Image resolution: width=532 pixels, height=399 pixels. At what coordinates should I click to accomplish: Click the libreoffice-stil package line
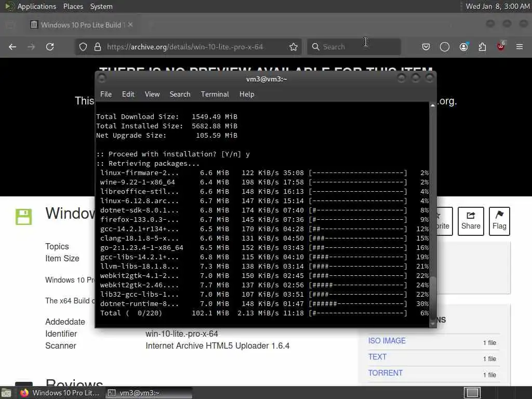(x=264, y=191)
